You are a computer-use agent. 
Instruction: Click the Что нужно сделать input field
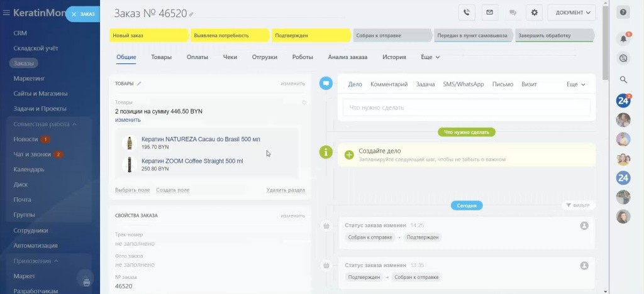pos(466,107)
